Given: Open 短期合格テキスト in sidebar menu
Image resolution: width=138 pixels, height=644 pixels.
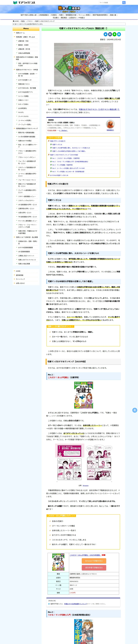Looking at the screenshot, I should [x=24, y=84].
